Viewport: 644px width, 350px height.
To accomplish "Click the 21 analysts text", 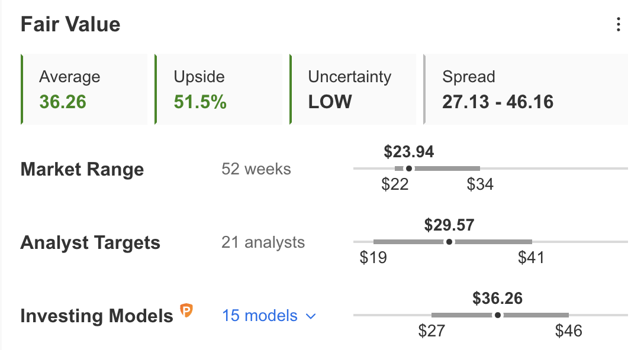I will point(263,242).
